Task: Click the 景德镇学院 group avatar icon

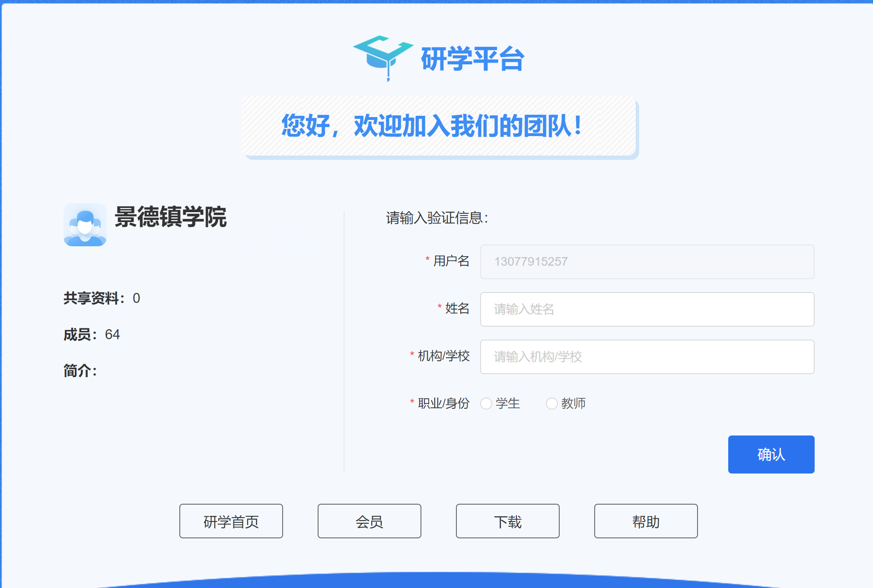Action: pos(85,225)
